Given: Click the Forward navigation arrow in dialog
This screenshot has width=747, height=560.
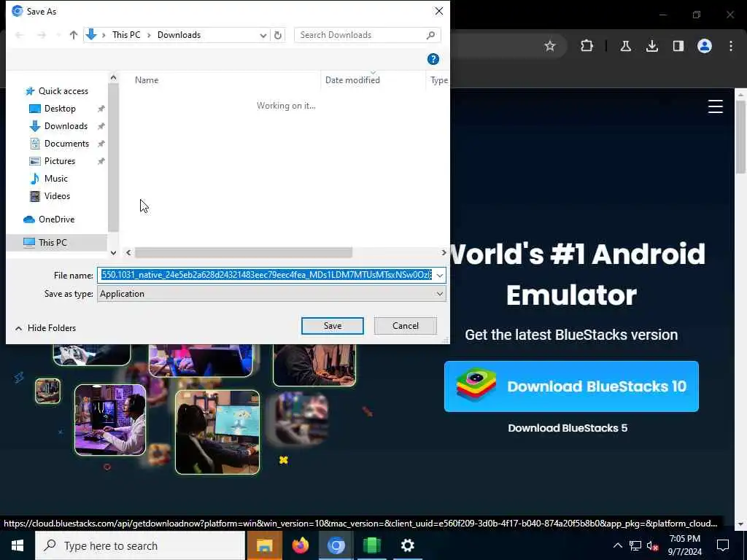Looking at the screenshot, I should pyautogui.click(x=42, y=35).
